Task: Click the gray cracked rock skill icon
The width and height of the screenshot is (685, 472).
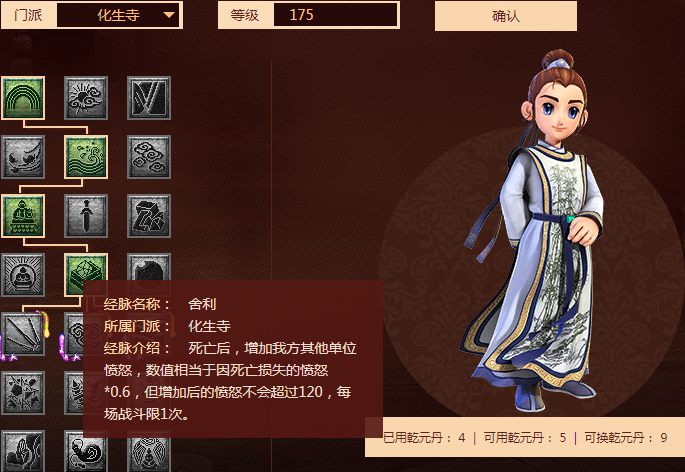Action: click(x=149, y=216)
